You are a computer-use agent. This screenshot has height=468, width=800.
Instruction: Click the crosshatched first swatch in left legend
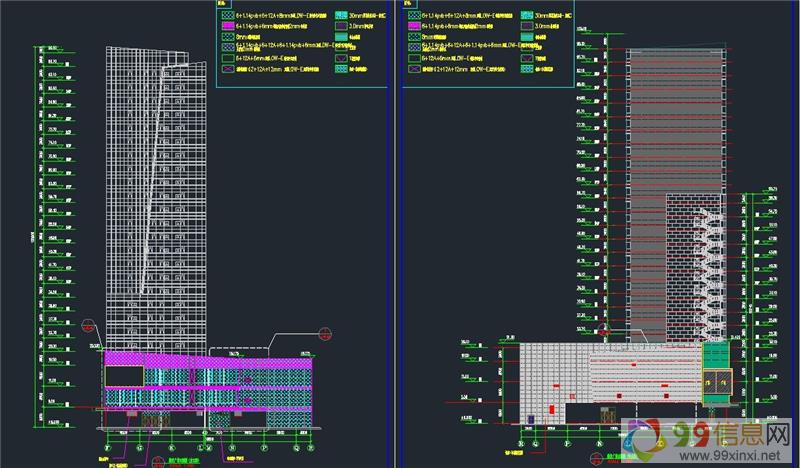tap(227, 17)
